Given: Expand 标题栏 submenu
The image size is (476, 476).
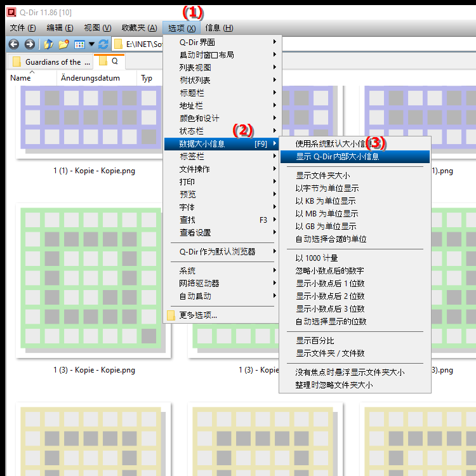Looking at the screenshot, I should [x=222, y=93].
